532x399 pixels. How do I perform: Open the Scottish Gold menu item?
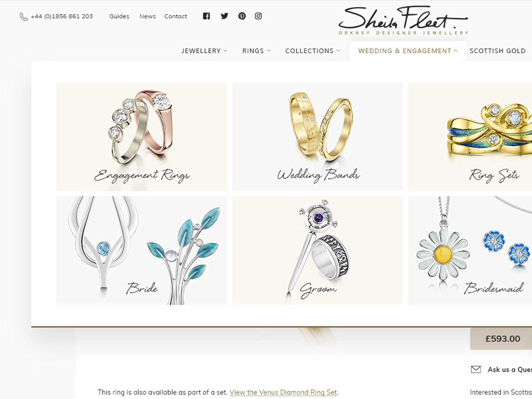[498, 51]
